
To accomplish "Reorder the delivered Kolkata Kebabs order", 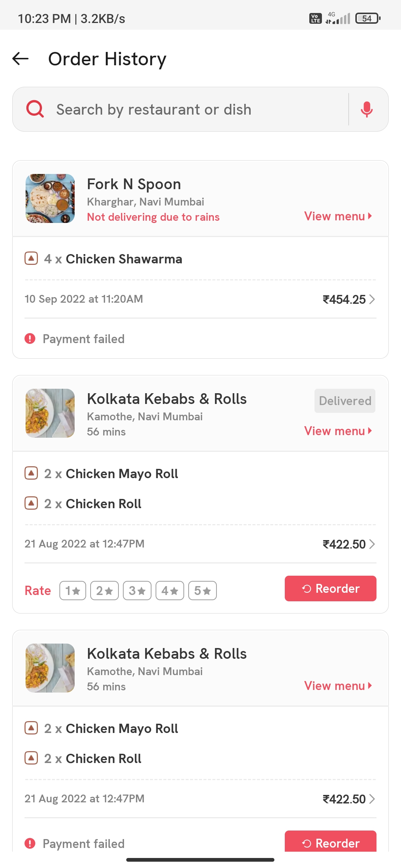I will click(330, 589).
